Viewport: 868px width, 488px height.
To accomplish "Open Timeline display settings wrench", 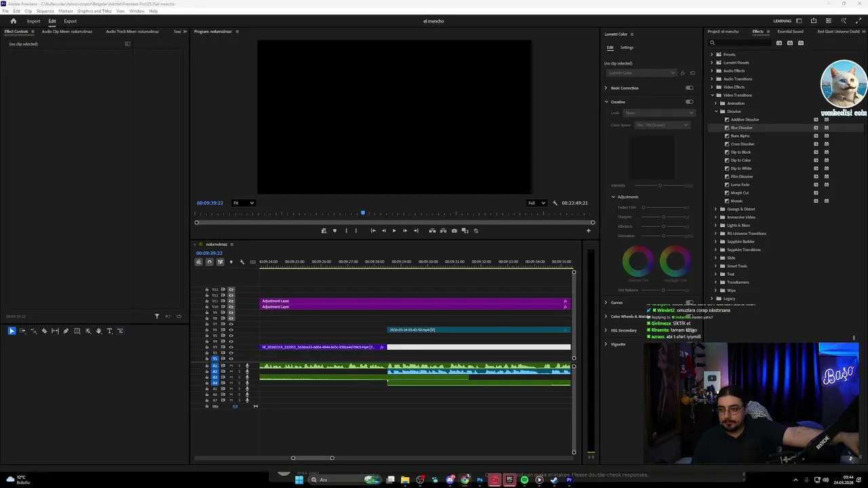I will coord(242,262).
